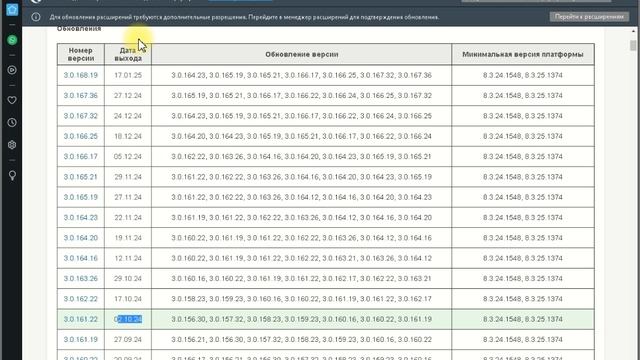This screenshot has height=360, width=640.
Task: Click the minimum platform cell in the 3.0.164.16 row
Action: [523, 258]
